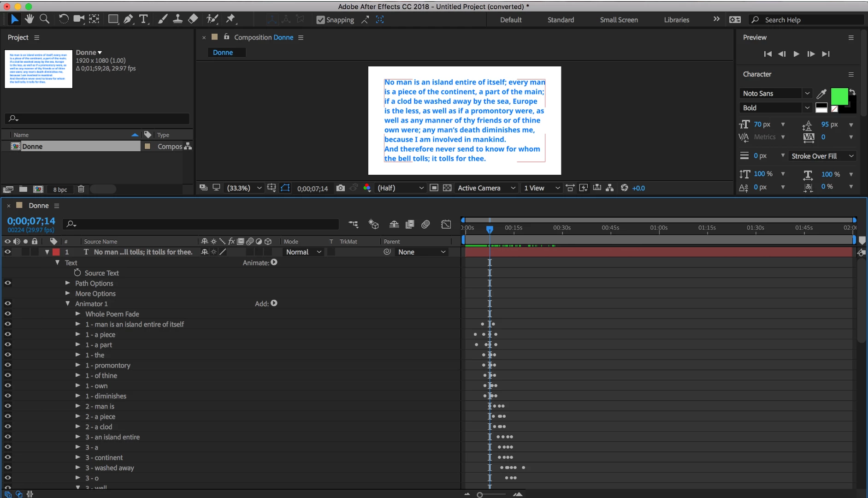Select the Selection arrow tool

[15, 19]
